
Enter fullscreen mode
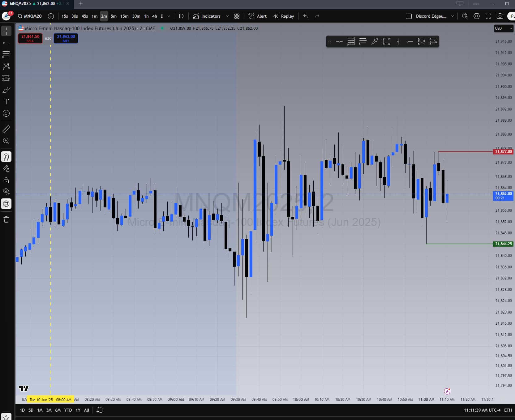(488, 16)
